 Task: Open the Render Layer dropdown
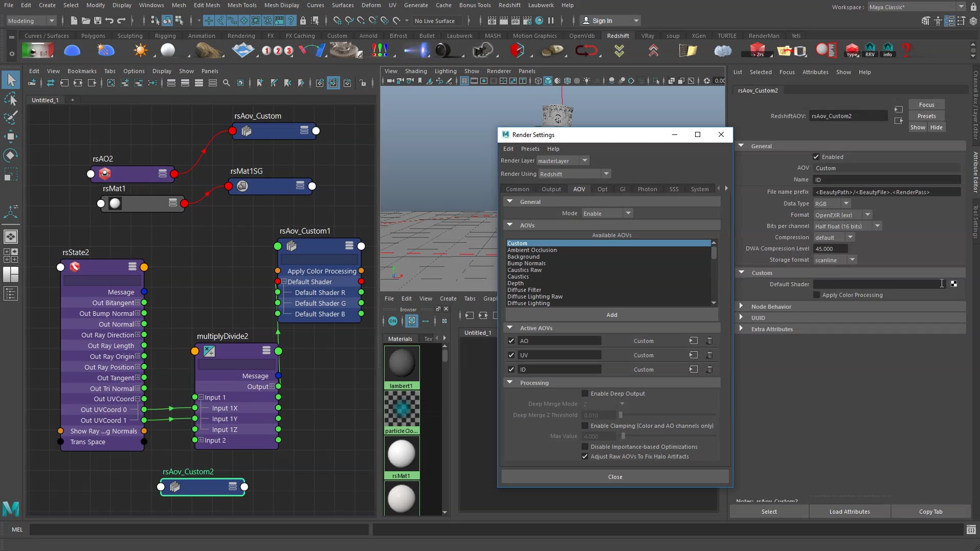coord(585,160)
